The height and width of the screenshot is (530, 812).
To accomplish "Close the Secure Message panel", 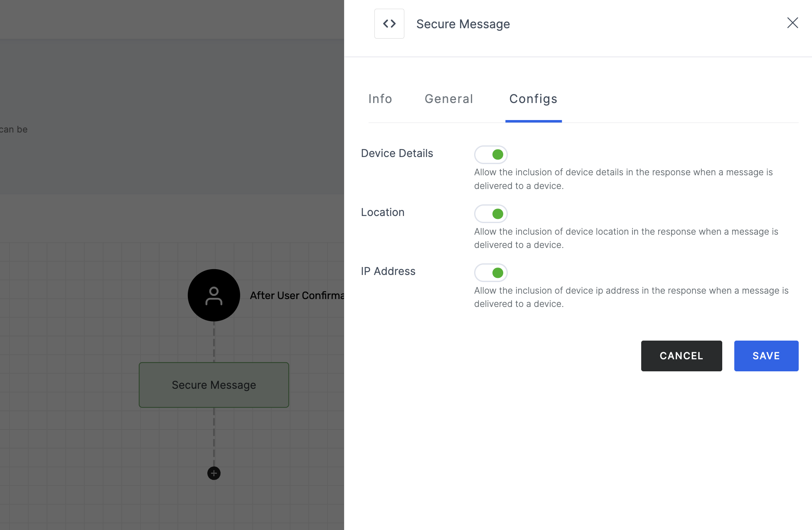I will [x=792, y=23].
